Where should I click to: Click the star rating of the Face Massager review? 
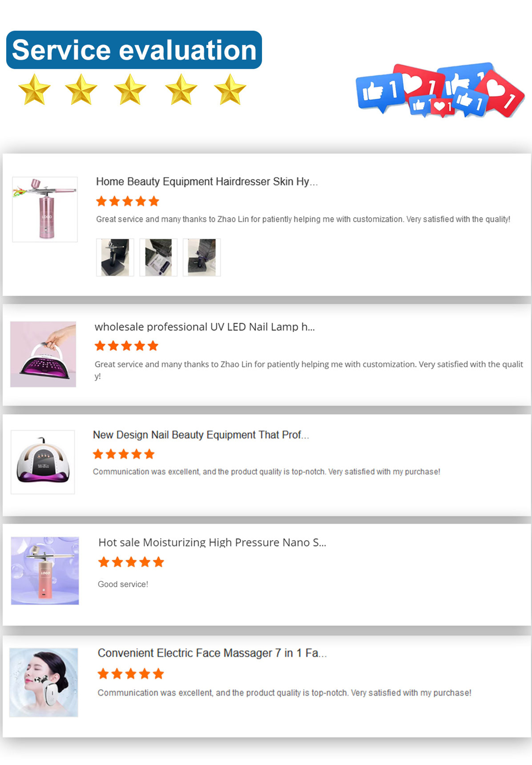coord(131,674)
